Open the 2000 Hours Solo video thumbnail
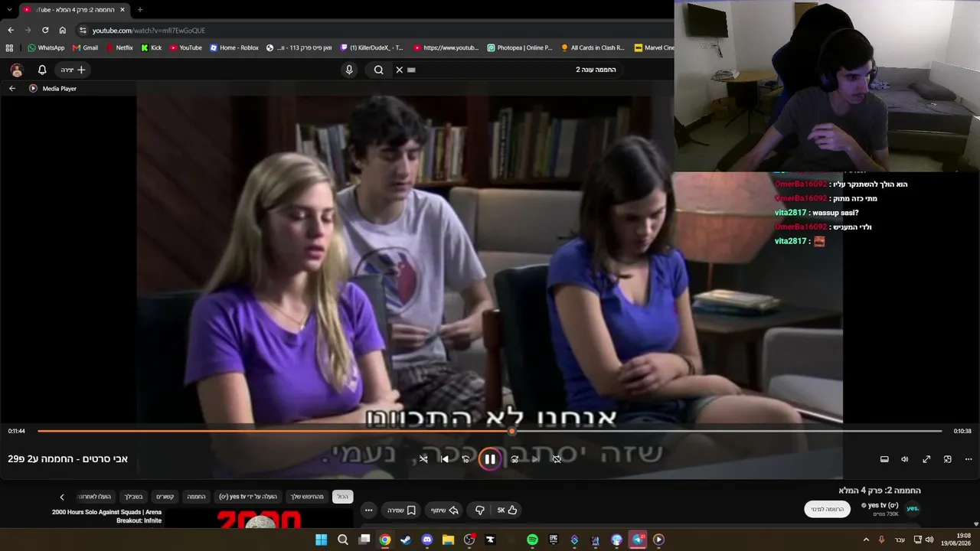 click(260, 519)
